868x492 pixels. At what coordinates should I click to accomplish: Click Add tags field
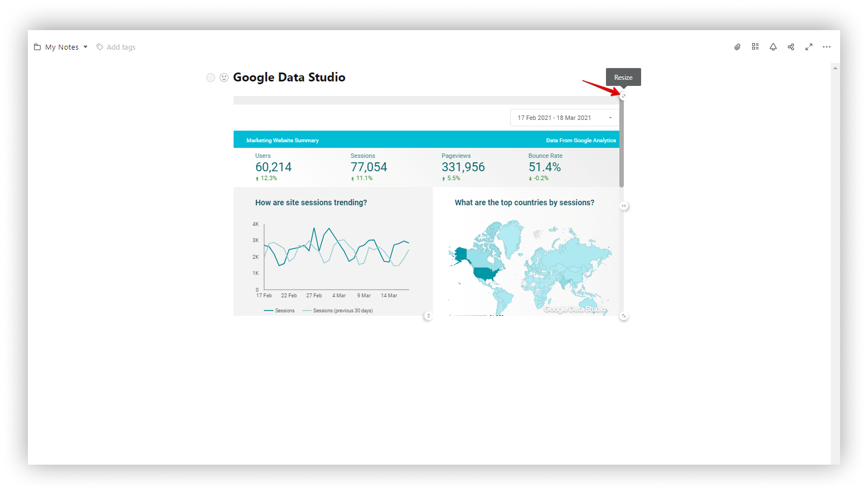point(121,47)
